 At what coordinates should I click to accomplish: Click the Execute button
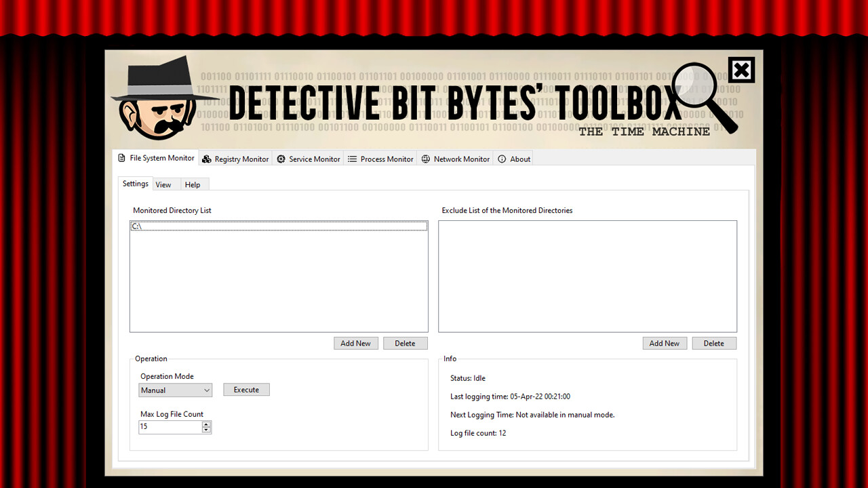point(246,389)
